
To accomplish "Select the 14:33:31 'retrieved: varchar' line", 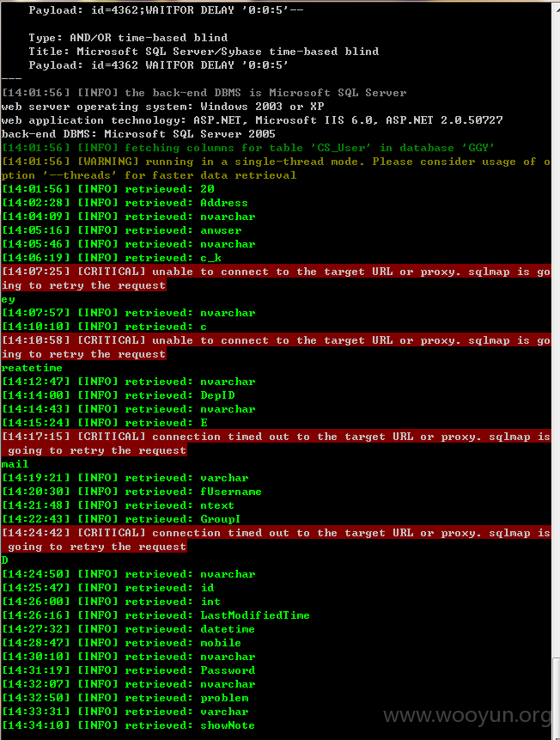I will point(125,712).
